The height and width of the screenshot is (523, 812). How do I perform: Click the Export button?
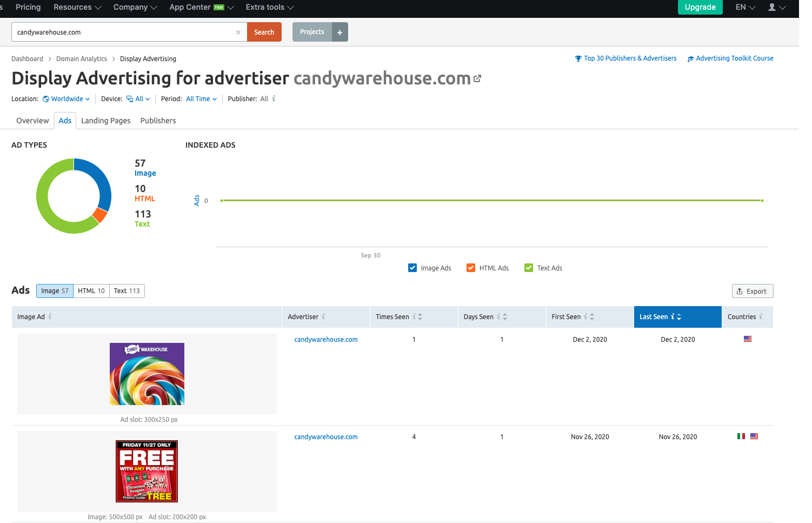coord(753,291)
